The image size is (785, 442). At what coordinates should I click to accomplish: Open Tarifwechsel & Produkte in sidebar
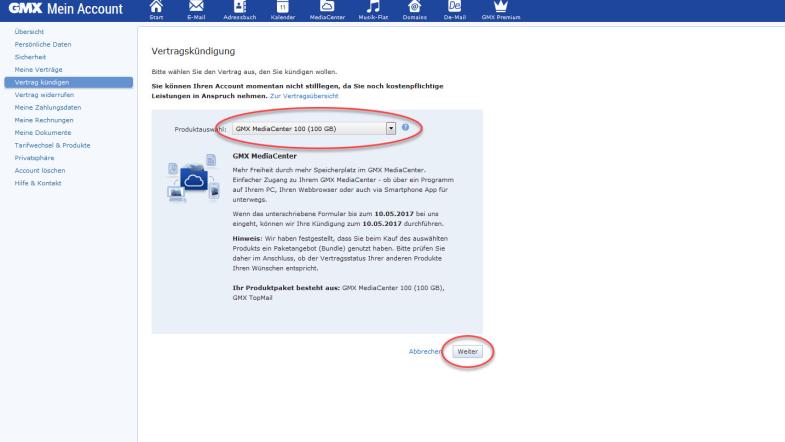53,145
